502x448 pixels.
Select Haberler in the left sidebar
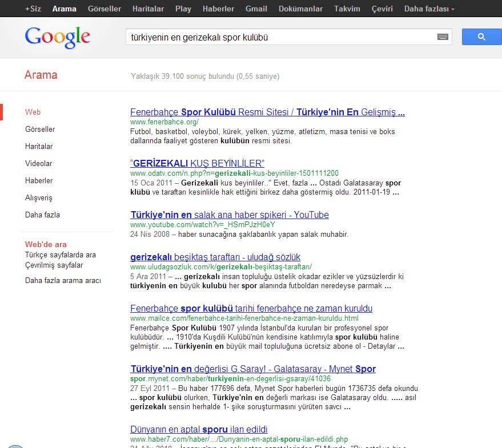point(39,180)
